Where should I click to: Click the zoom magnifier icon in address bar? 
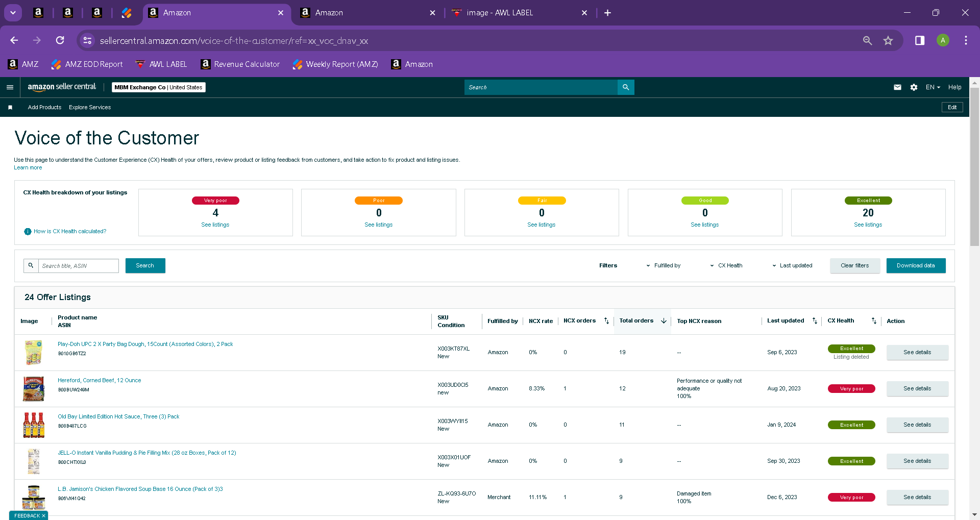867,40
